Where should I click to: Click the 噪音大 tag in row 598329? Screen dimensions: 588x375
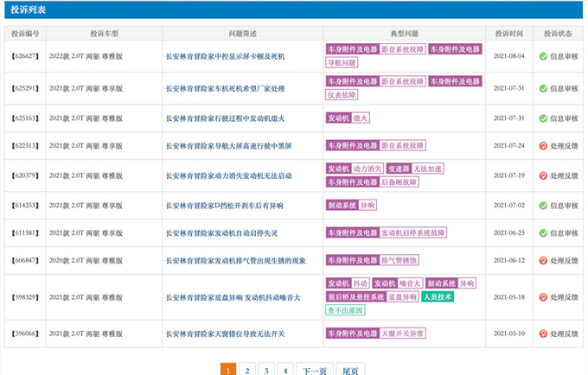410,283
